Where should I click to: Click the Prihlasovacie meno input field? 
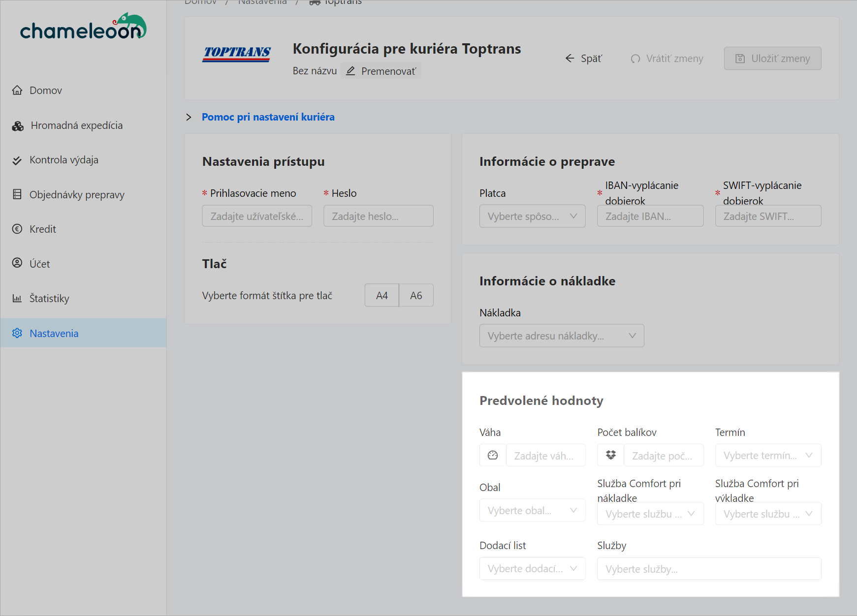click(257, 216)
